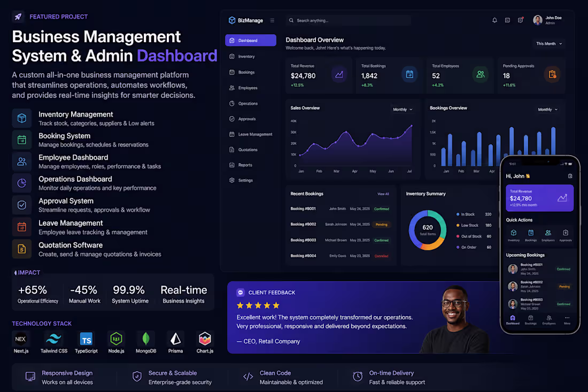The height and width of the screenshot is (392, 588).
Task: Click the Employee Dashboard users icon
Action: pos(22,162)
